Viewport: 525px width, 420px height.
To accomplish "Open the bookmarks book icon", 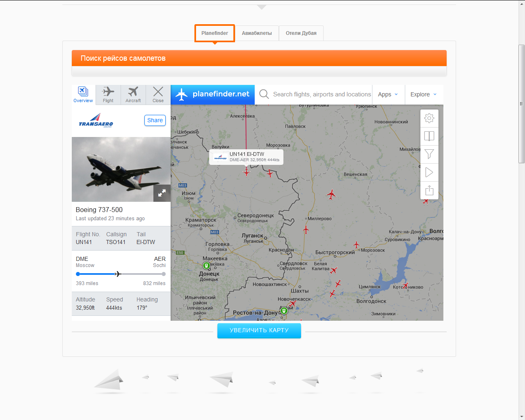I will tap(429, 136).
